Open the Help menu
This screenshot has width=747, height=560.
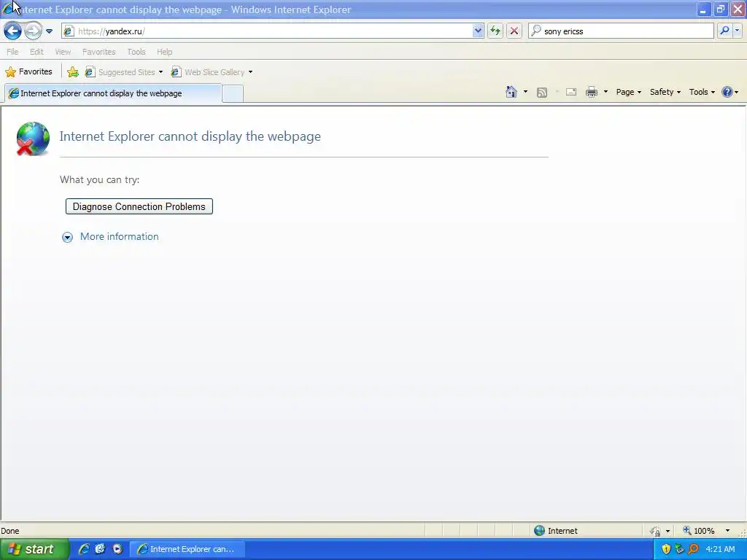(x=164, y=52)
